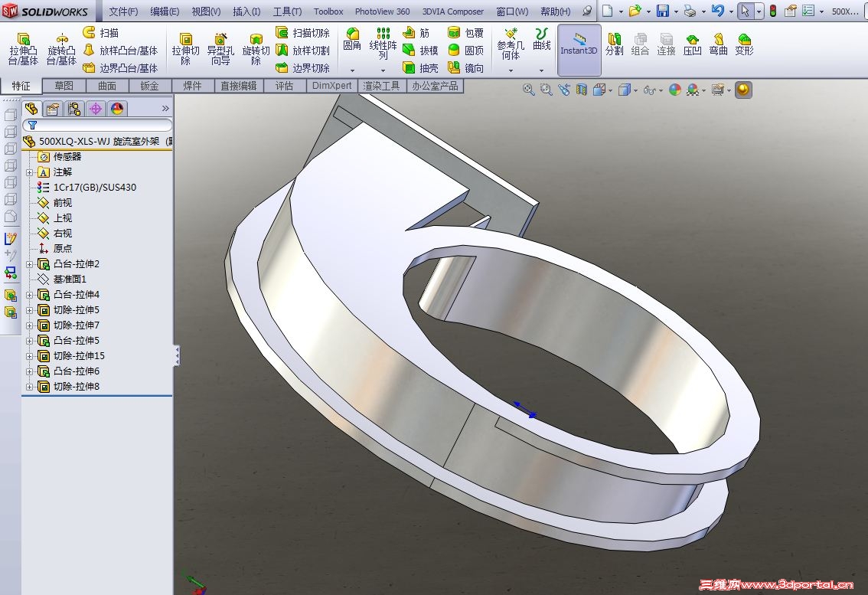Switch to the 钣金 sheet metal tab
This screenshot has width=868, height=595.
coord(149,86)
